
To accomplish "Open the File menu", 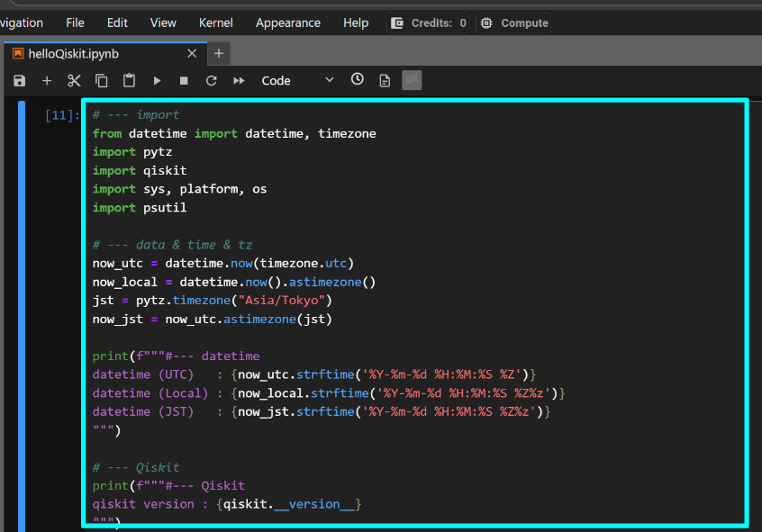I will [76, 23].
